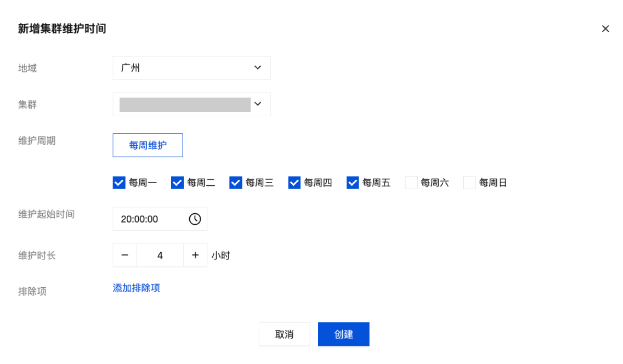Open the 集群 selection dropdown
The image size is (623, 364).
(x=191, y=104)
